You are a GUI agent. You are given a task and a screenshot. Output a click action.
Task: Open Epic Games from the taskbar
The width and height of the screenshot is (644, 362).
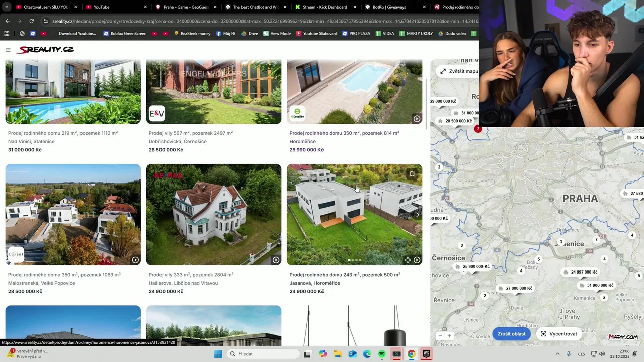(426, 354)
